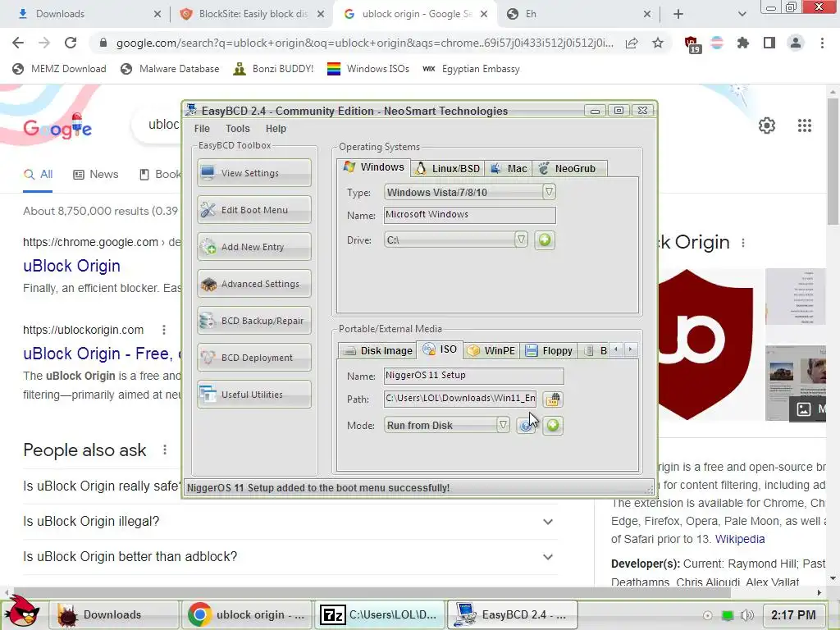The image size is (840, 630).
Task: Click the blue refresh icon next to Mode
Action: [526, 426]
